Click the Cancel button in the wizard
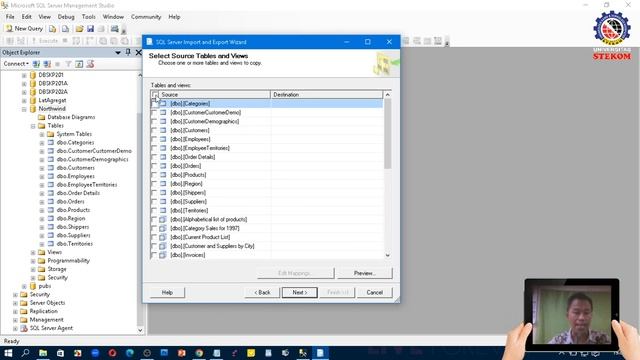 375,293
